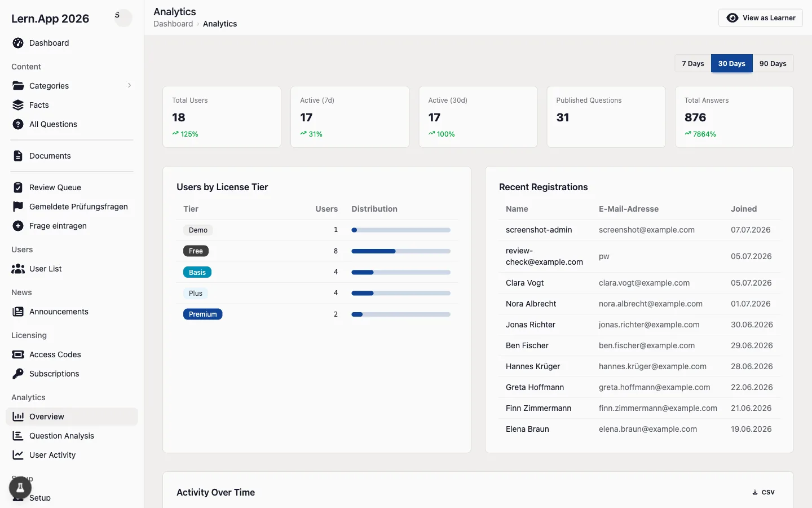
Task: Click the flag icon for Gemeldete Prüfungsfragen
Action: pyautogui.click(x=18, y=207)
